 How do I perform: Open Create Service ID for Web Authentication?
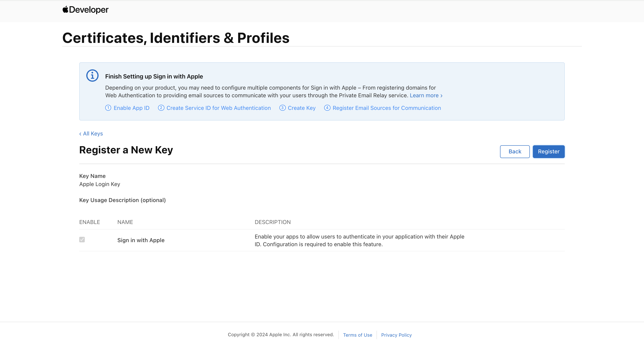point(218,108)
